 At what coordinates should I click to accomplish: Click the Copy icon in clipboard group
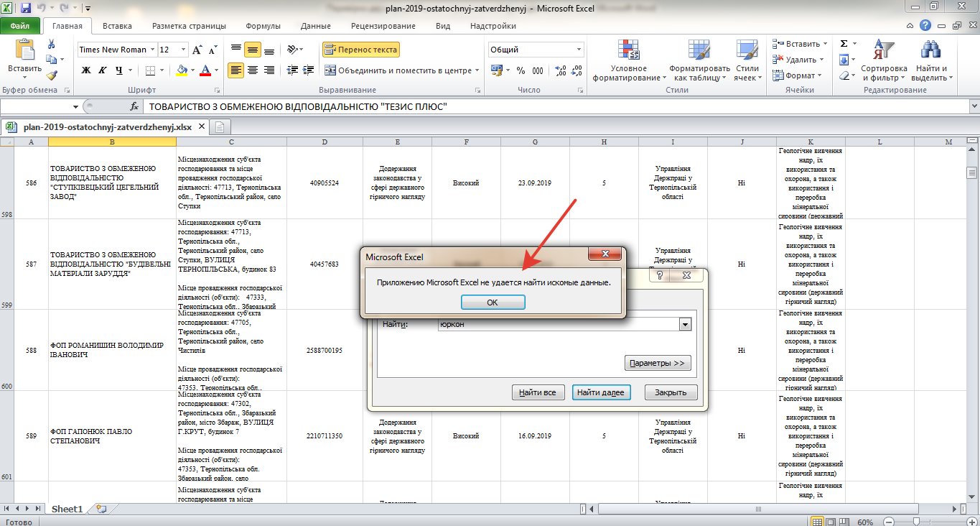tap(51, 60)
